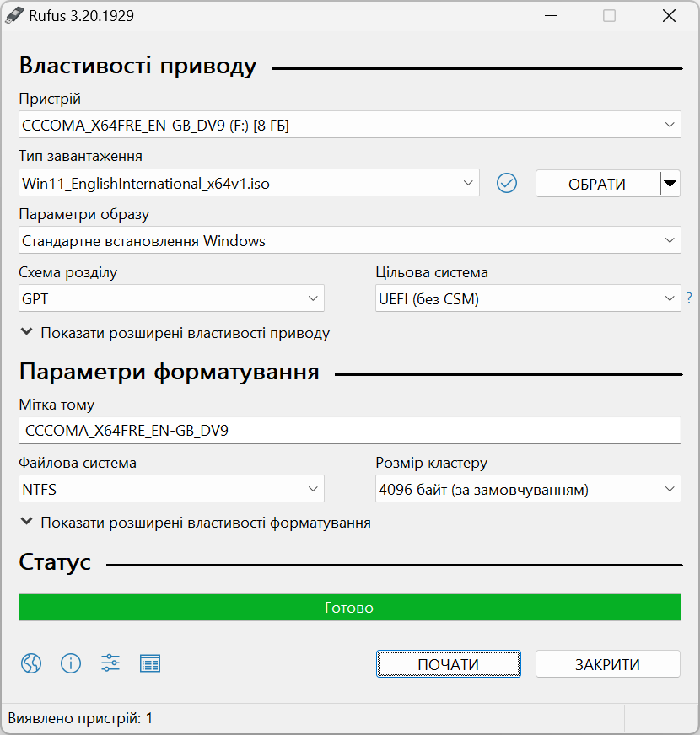Screen dimensions: 700x735
Task: Open the settings sliders icon
Action: pos(110,663)
